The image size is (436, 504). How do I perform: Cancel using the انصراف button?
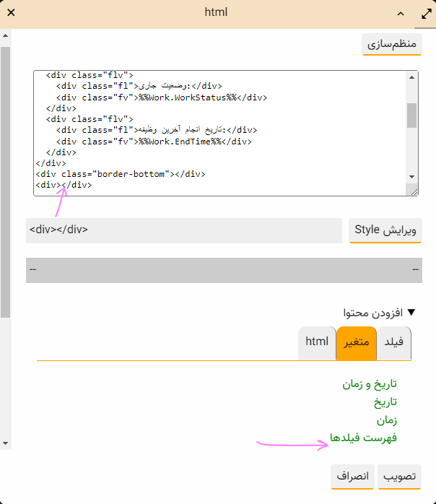coord(354,477)
